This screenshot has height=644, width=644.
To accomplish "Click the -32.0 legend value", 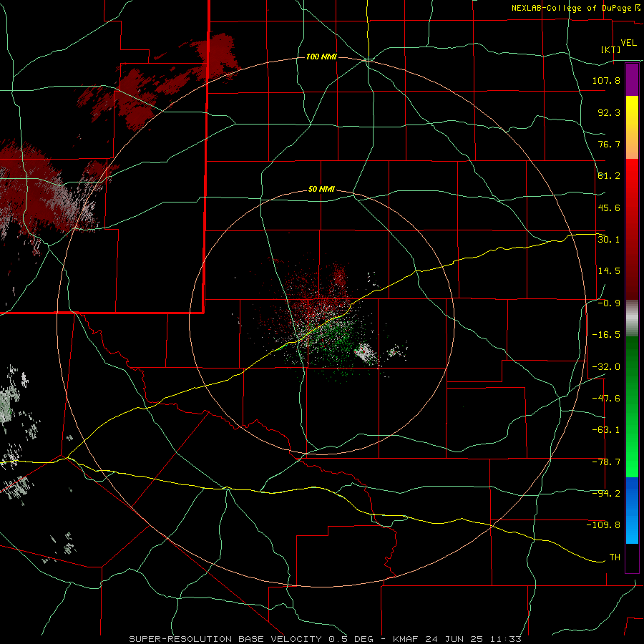I will [x=606, y=367].
